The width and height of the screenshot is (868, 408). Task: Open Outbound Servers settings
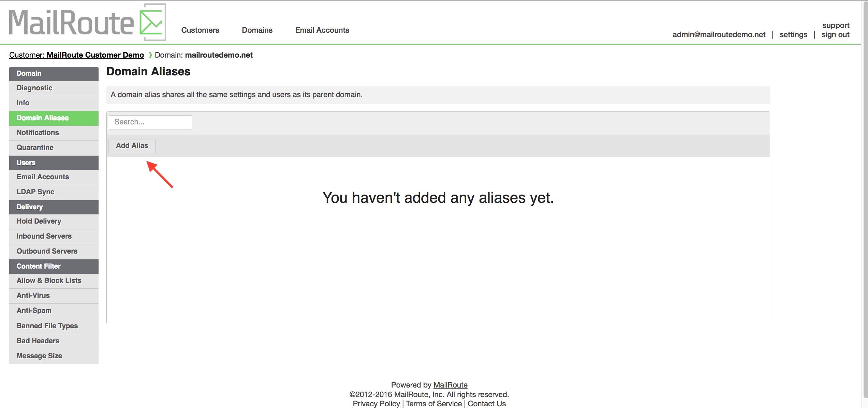click(x=54, y=252)
